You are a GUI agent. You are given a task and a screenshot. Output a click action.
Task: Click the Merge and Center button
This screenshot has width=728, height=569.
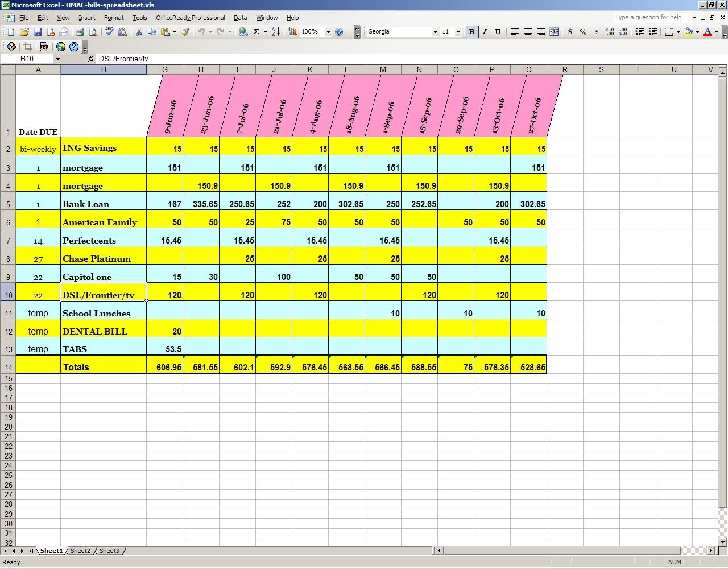pos(554,32)
